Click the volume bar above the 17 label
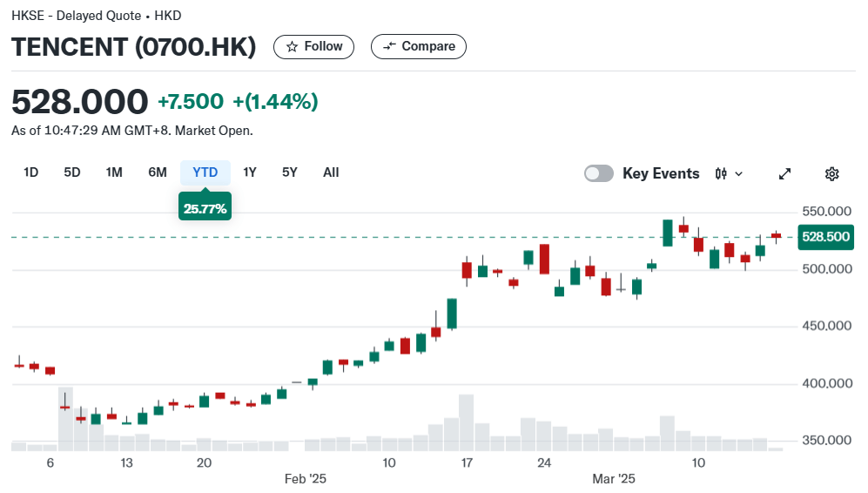 (x=466, y=422)
